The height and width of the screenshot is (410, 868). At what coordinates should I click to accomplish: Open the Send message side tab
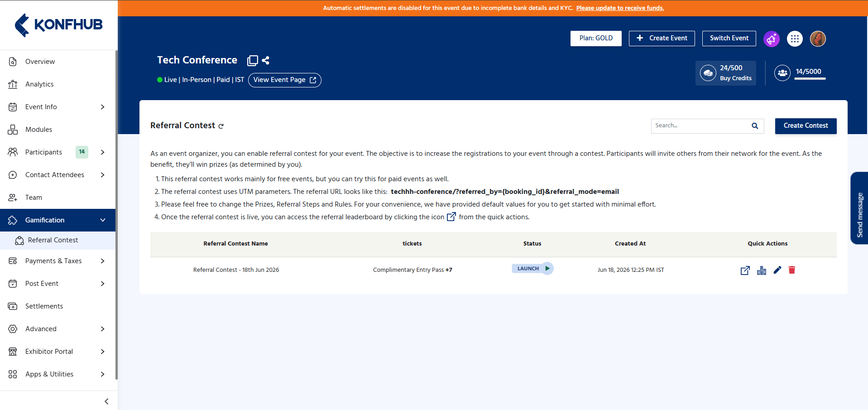tap(859, 208)
